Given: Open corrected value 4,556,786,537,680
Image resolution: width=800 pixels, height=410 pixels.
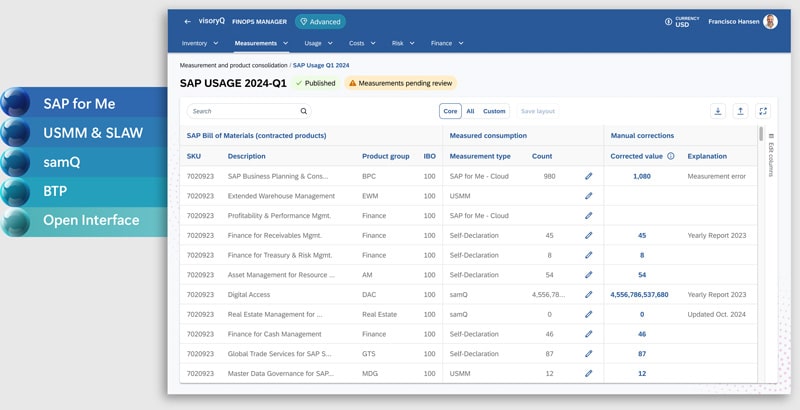Looking at the screenshot, I should [x=639, y=294].
